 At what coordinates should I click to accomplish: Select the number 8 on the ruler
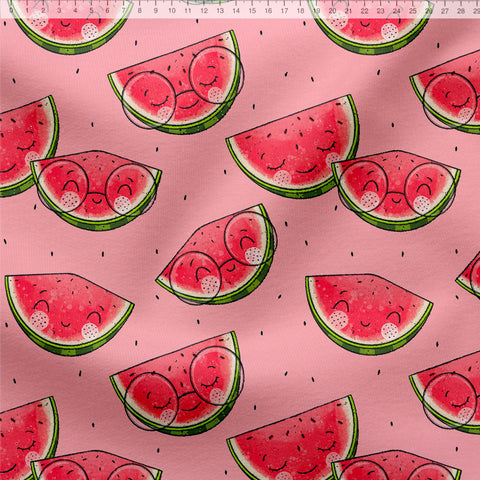point(139,11)
